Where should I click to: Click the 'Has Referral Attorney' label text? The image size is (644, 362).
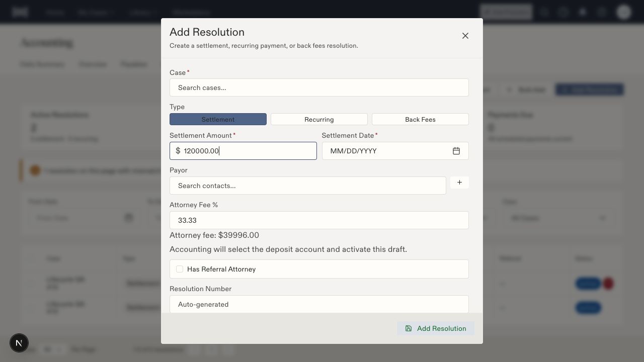(x=221, y=269)
